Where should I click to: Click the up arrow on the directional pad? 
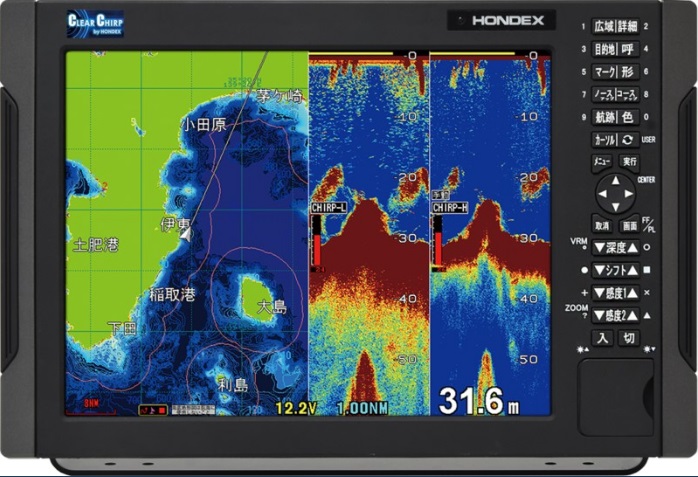616,180
